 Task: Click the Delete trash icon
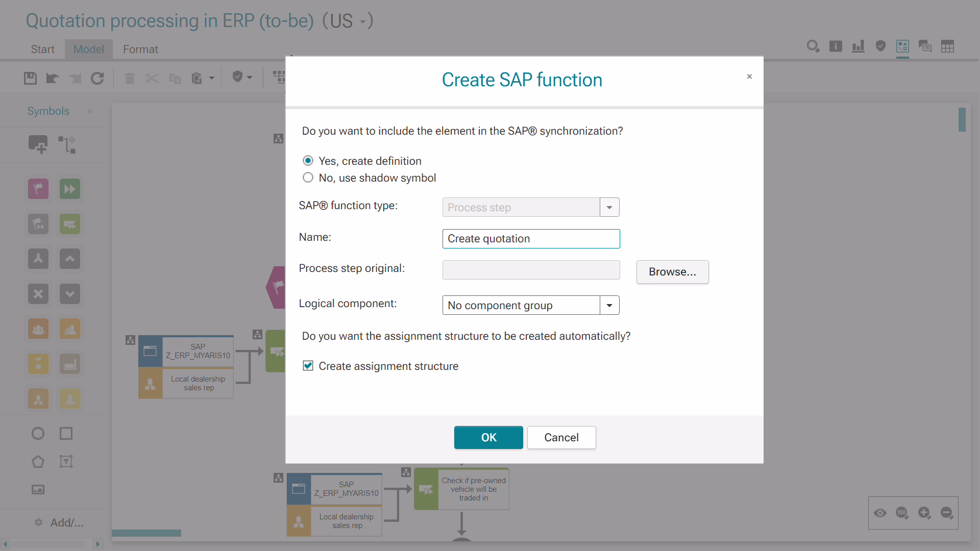[x=130, y=78]
